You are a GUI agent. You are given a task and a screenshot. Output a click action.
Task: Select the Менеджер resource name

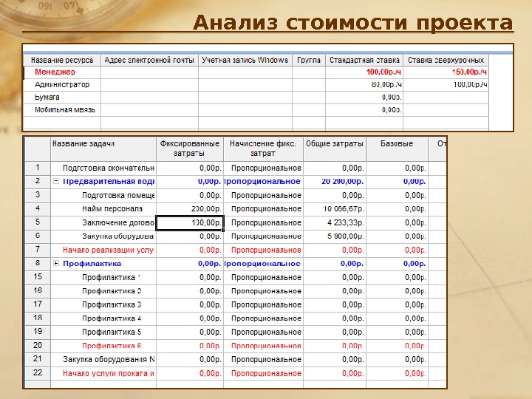(x=55, y=72)
